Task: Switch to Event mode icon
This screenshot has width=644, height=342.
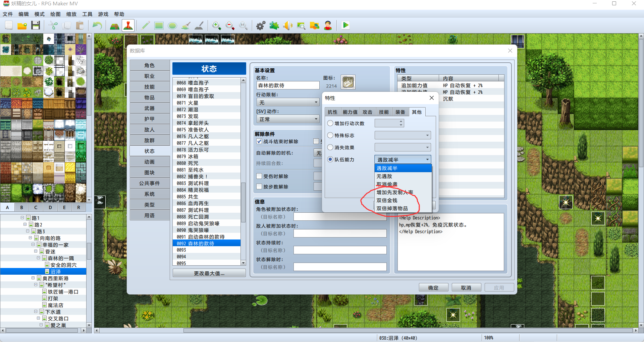Action: tap(128, 25)
